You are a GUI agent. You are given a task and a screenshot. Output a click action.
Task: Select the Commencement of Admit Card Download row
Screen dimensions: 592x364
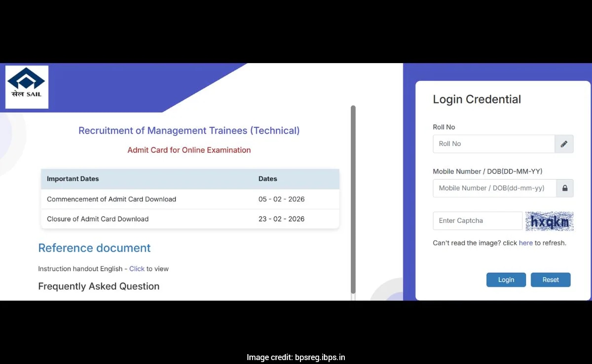190,199
